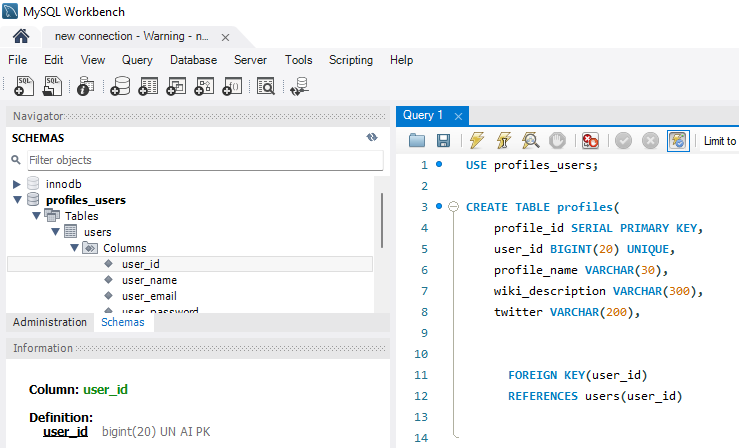The width and height of the screenshot is (739, 448).
Task: Refresh the SCHEMAS list icon
Action: coord(372,137)
